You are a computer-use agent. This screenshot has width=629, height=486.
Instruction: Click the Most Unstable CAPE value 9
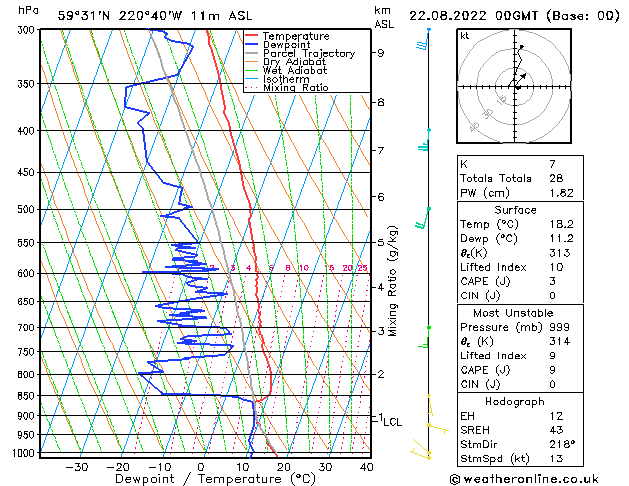[553, 370]
